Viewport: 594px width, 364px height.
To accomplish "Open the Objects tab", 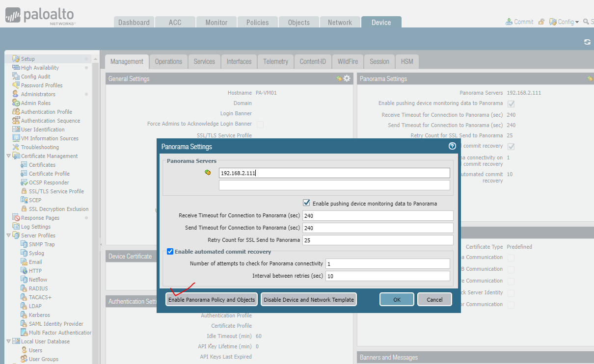I will coord(299,23).
